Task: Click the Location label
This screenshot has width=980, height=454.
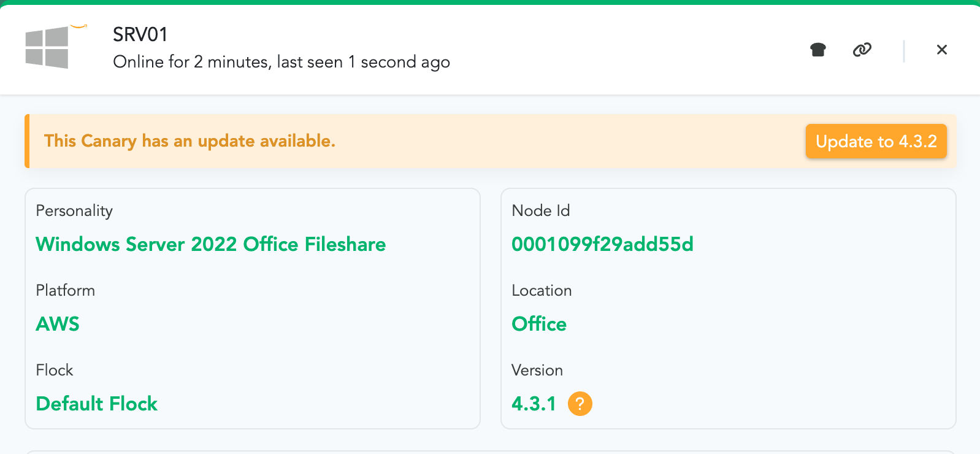Action: point(542,290)
